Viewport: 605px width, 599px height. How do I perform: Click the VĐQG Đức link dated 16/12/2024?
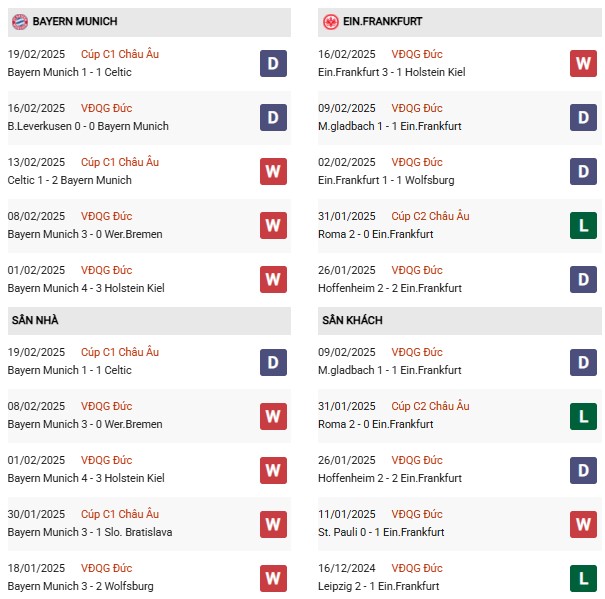419,568
